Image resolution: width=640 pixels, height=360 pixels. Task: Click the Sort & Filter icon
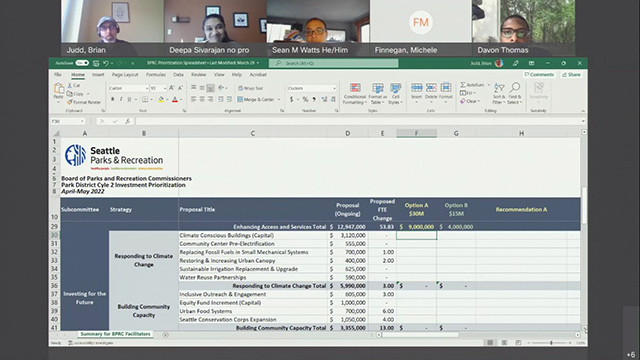click(x=499, y=88)
